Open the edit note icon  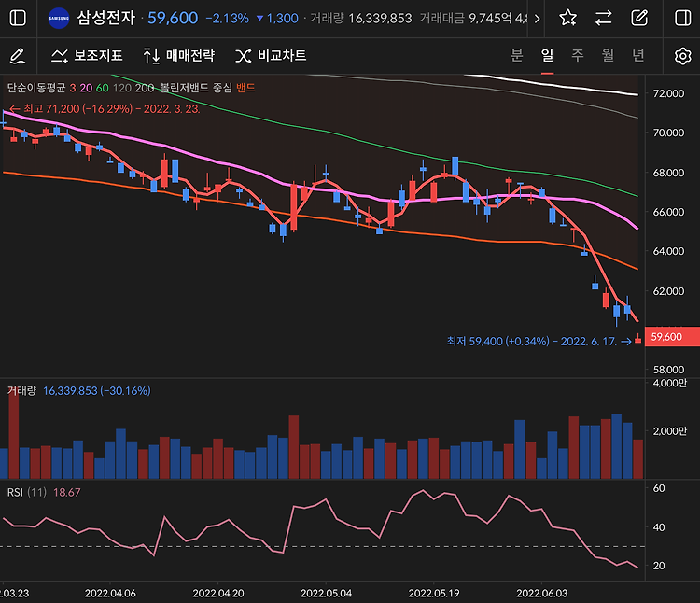pos(639,19)
